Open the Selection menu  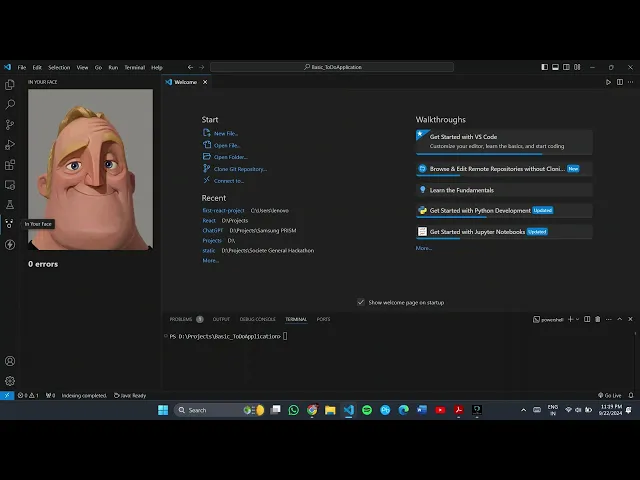click(59, 67)
